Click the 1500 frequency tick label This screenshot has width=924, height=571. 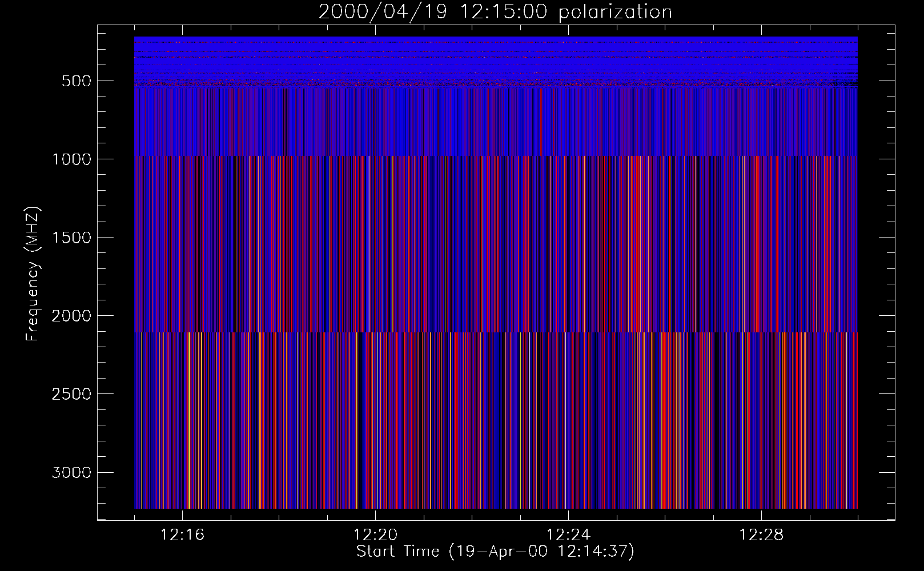[71, 238]
